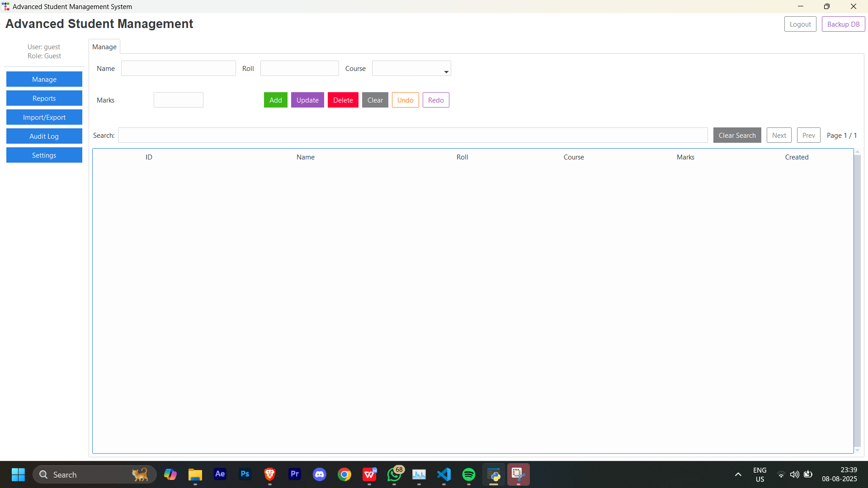Switch to the Manage tab

click(104, 47)
